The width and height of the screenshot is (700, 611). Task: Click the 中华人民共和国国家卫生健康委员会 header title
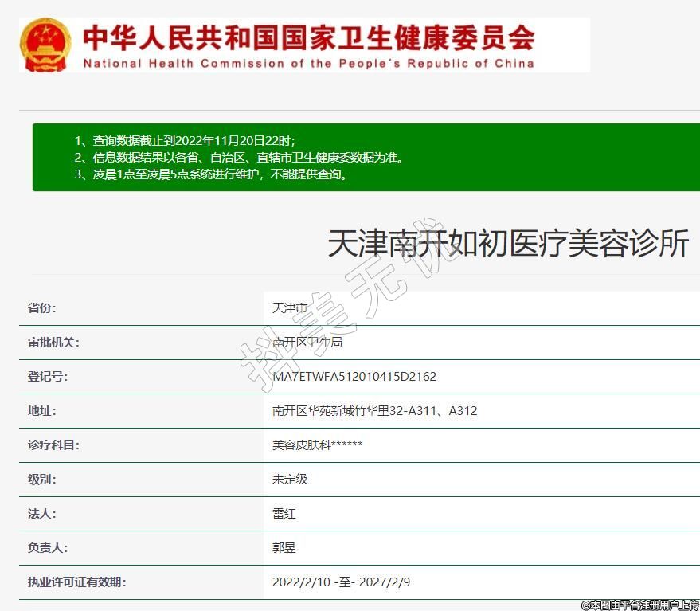308,37
